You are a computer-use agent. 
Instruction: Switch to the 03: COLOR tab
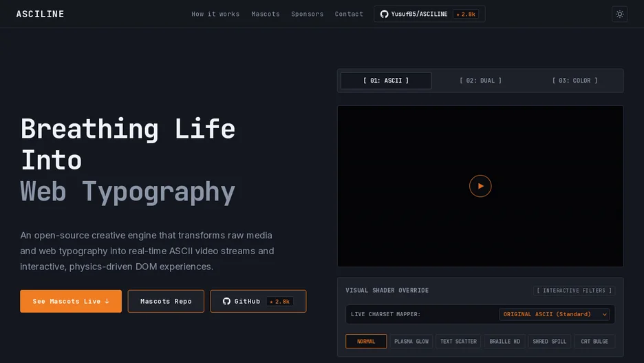575,81
